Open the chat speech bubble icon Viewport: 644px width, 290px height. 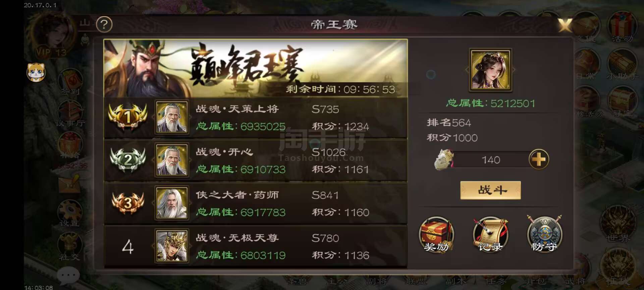[68, 275]
